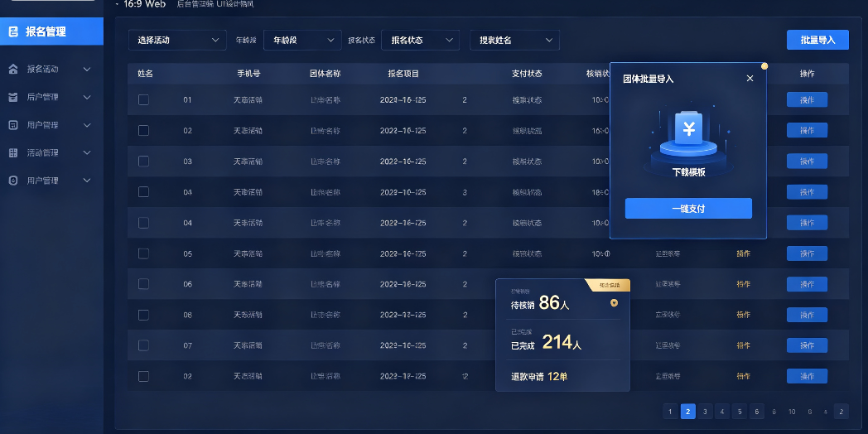This screenshot has height=434, width=868.
Task: Go to page 10 in pagination
Action: 792,412
